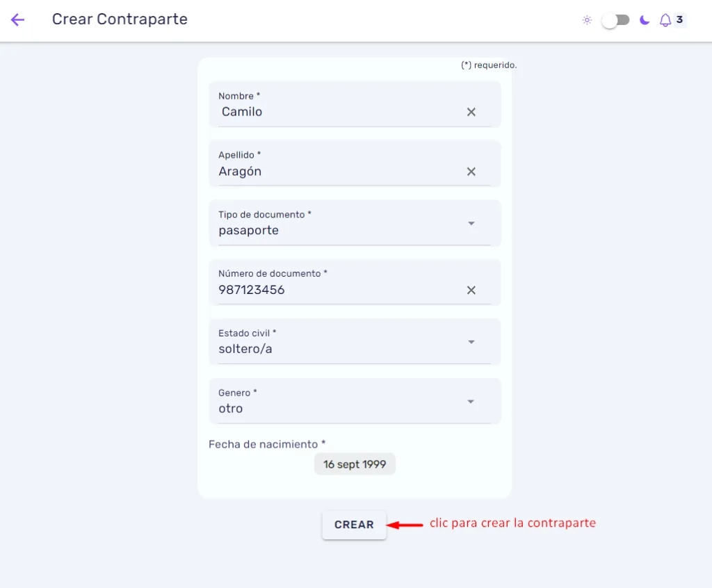
Task: Open the Estado civil dropdown
Action: click(354, 342)
